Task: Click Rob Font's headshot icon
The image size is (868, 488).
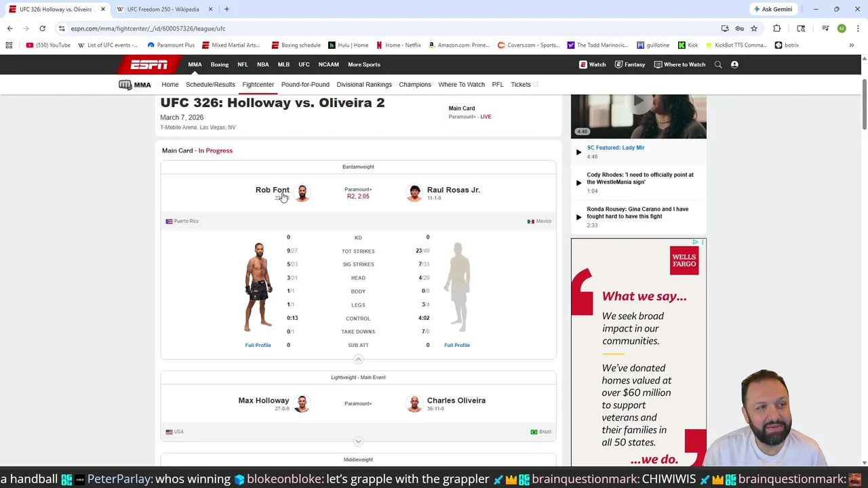Action: (302, 193)
